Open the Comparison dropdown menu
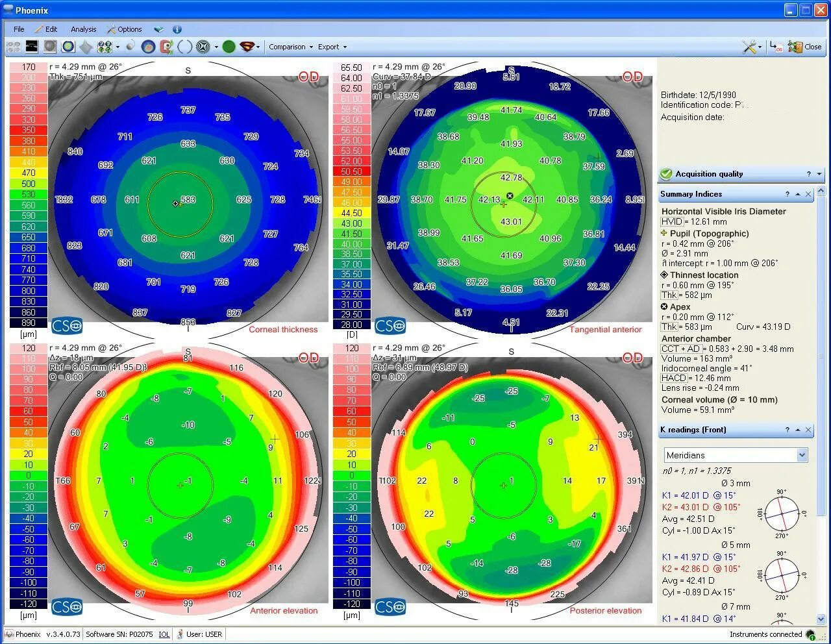The width and height of the screenshot is (831, 644). click(x=290, y=47)
